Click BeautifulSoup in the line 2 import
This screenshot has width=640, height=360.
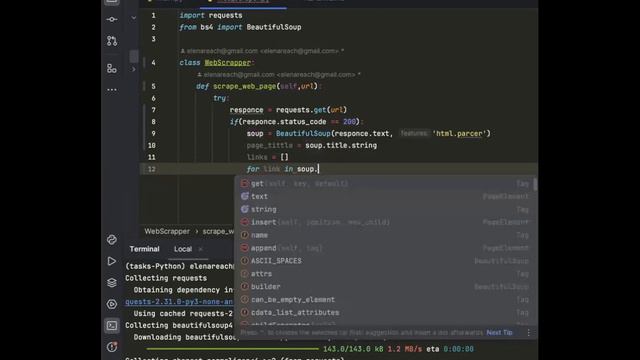[273, 27]
